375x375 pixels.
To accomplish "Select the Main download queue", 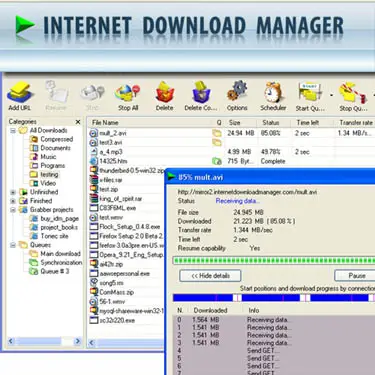I will [x=55, y=254].
